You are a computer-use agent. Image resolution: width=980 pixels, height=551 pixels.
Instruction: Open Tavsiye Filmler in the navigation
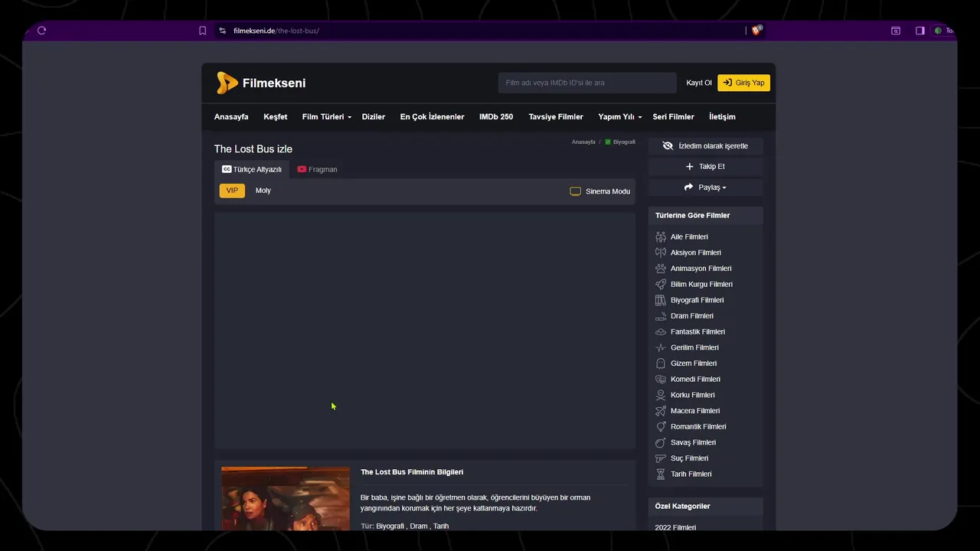pos(556,117)
